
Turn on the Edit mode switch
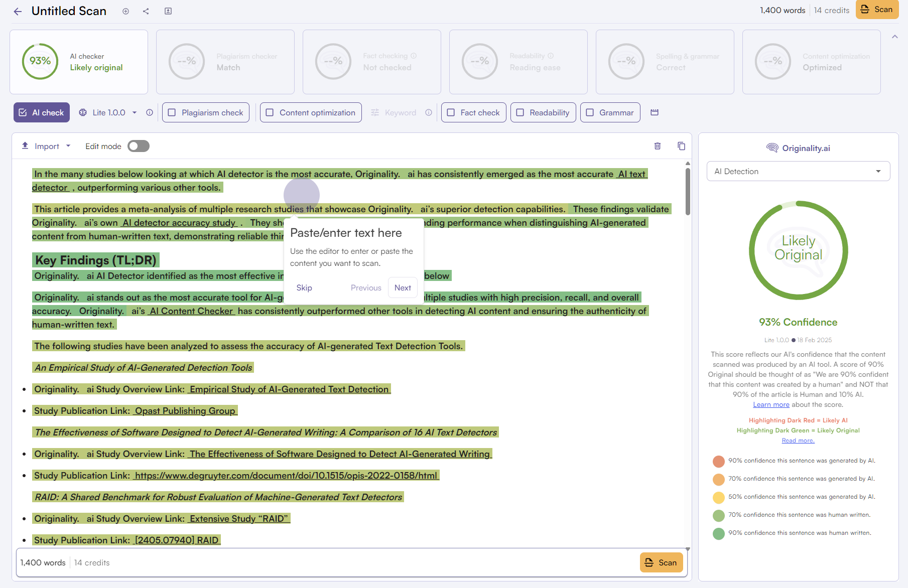coord(139,146)
